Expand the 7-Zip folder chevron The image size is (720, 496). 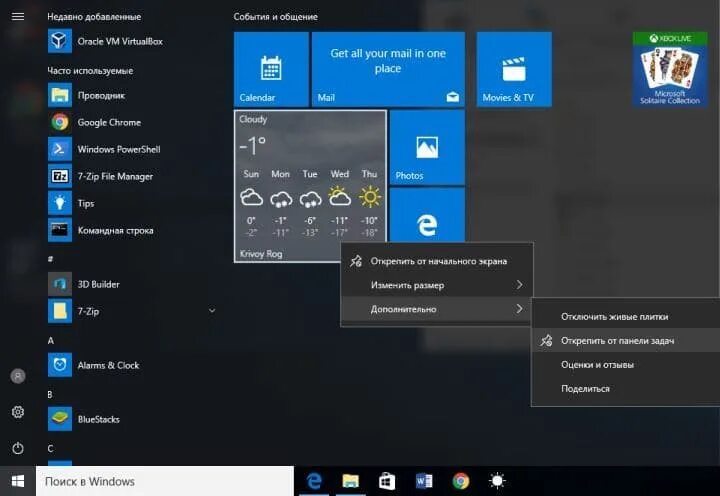coord(212,311)
